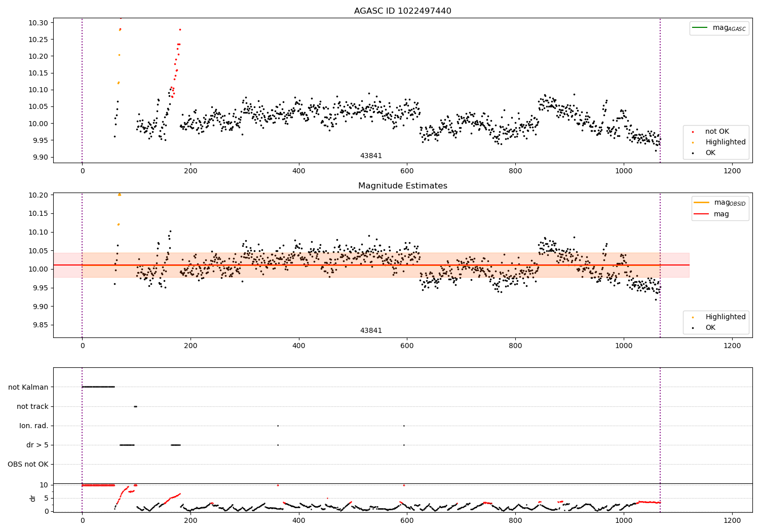
Task: Click the 'OBS not OK' row label
Action: click(28, 464)
